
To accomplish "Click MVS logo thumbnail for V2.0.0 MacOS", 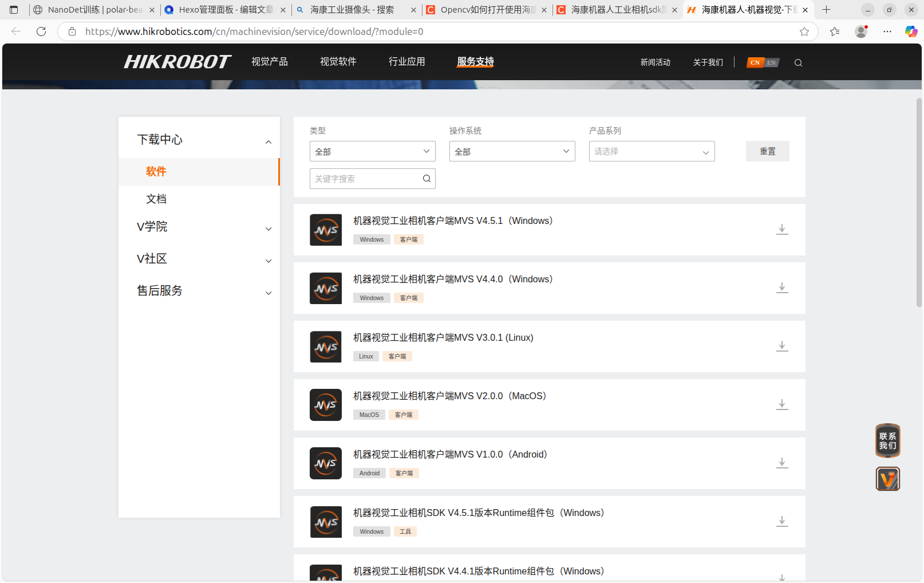I will click(326, 405).
